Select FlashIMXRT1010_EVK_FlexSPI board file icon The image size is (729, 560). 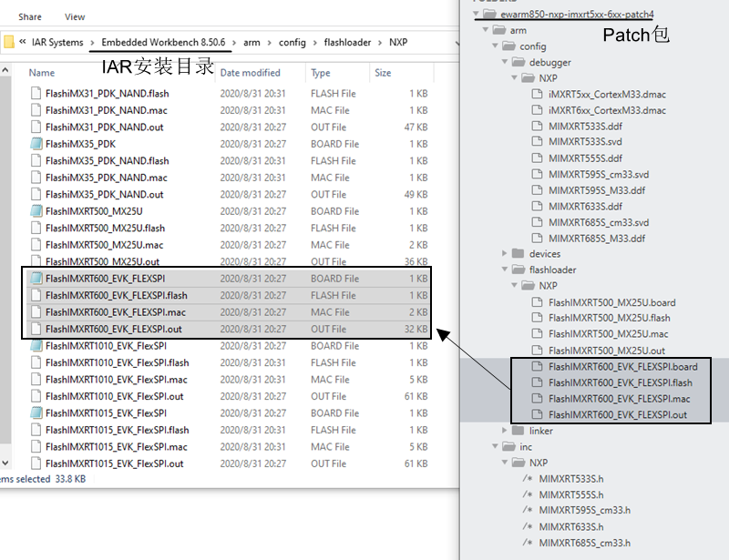36,346
